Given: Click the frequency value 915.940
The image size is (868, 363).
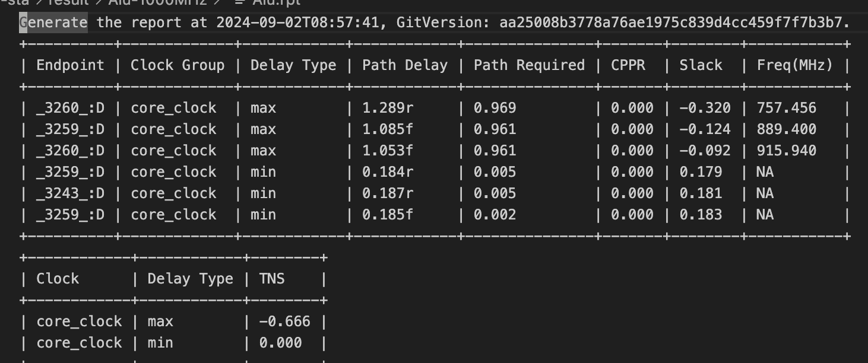Looking at the screenshot, I should coord(786,151).
